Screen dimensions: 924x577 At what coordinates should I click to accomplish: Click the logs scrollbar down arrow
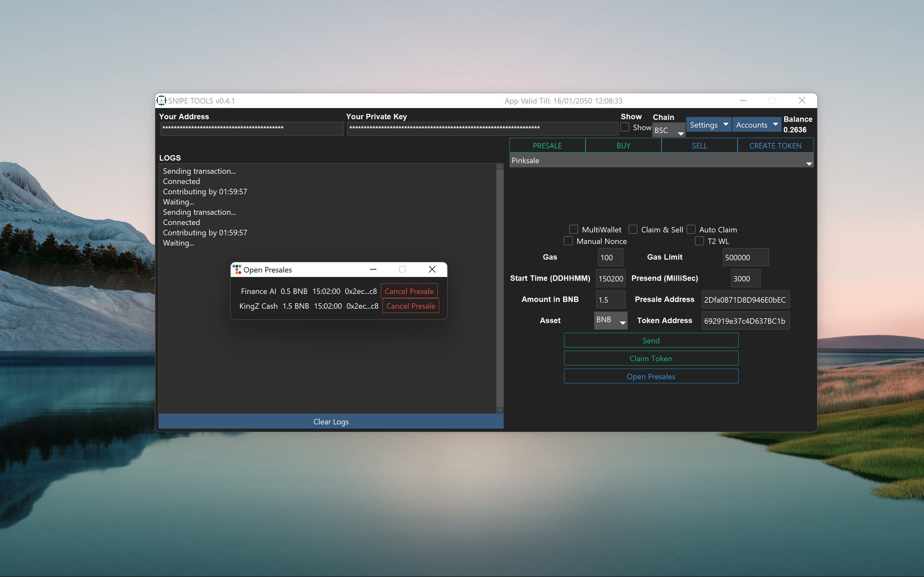(x=500, y=410)
